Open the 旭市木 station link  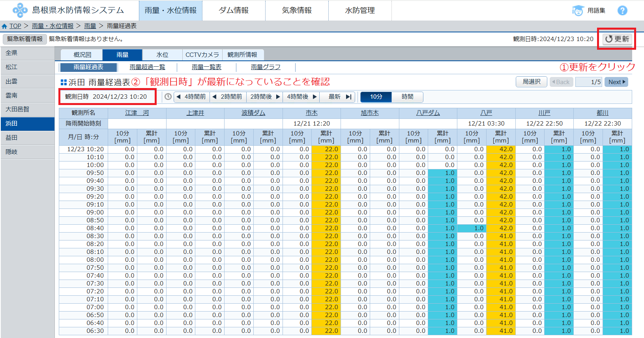point(370,113)
